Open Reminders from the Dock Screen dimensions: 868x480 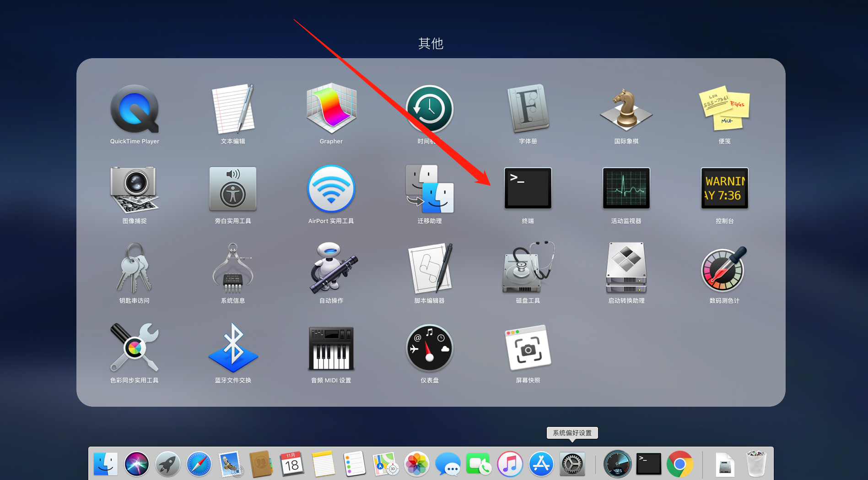pos(355,464)
